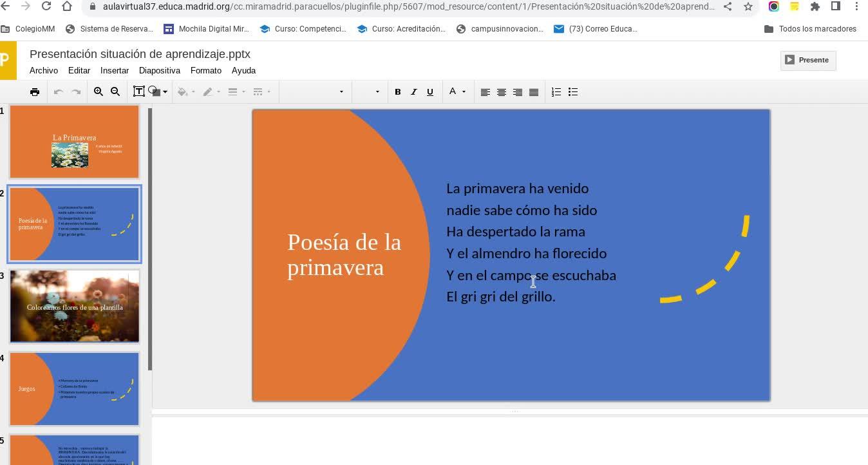Screen dimensions: 868x465
Task: Align text to the left
Action: click(x=486, y=92)
